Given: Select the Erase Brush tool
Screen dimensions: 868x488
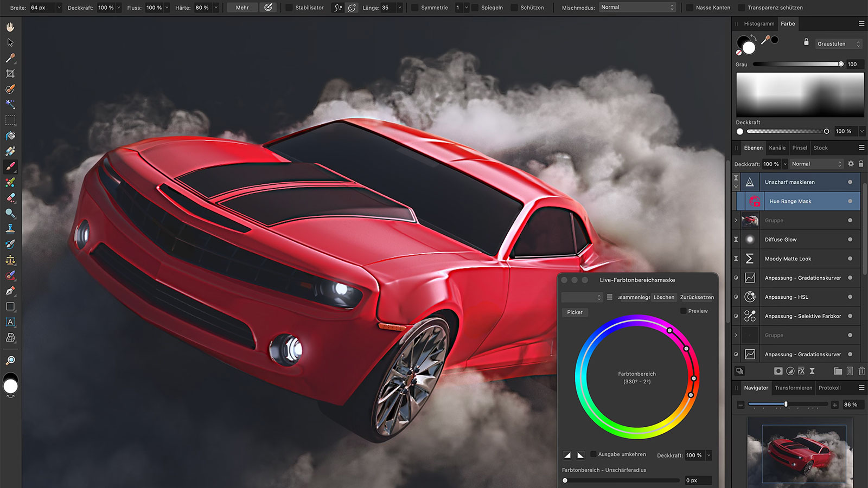Looking at the screenshot, I should pyautogui.click(x=10, y=198).
